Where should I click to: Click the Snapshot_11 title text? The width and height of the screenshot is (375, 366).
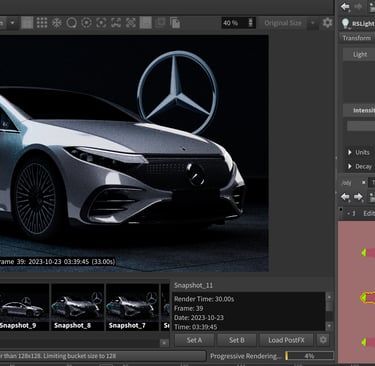pyautogui.click(x=193, y=285)
